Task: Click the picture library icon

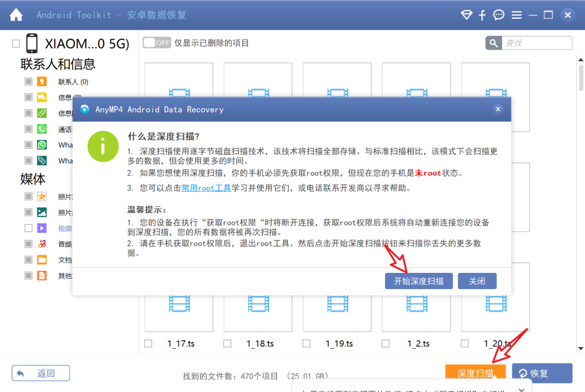Action: tap(42, 212)
